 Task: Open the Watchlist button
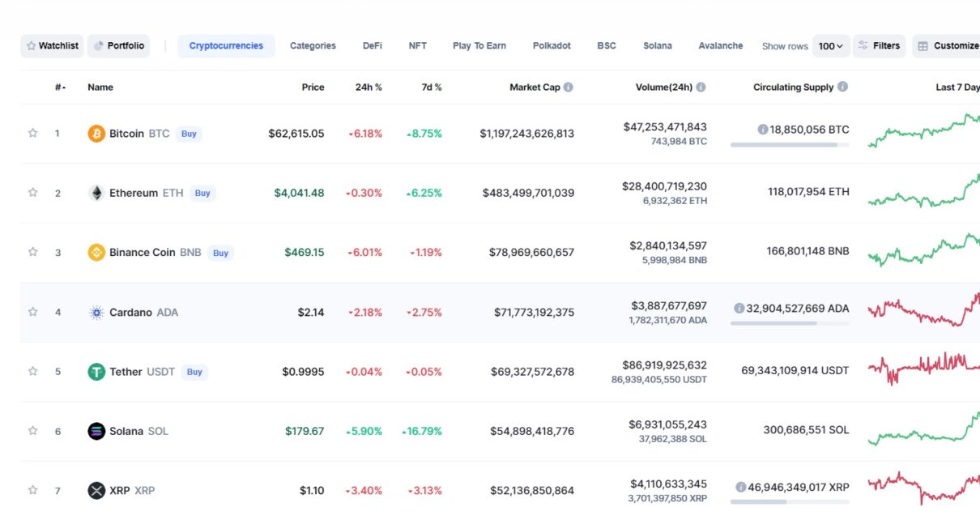tap(52, 46)
